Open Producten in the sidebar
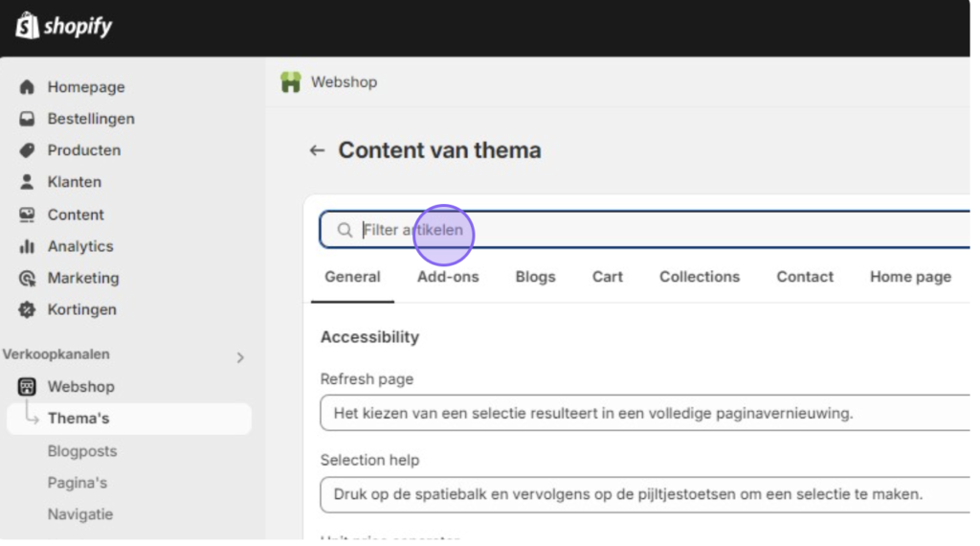The width and height of the screenshot is (980, 546). (84, 150)
